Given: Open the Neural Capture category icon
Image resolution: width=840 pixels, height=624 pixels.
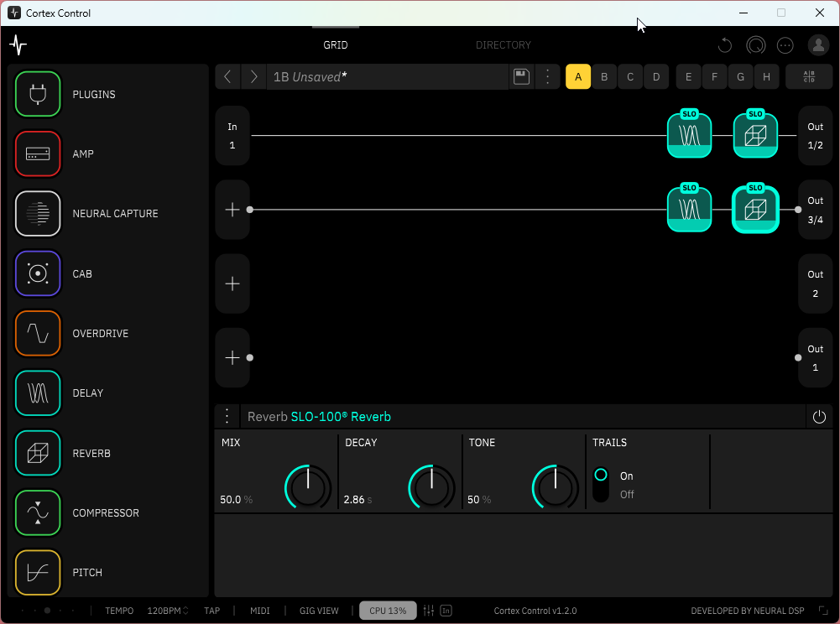Looking at the screenshot, I should [38, 213].
